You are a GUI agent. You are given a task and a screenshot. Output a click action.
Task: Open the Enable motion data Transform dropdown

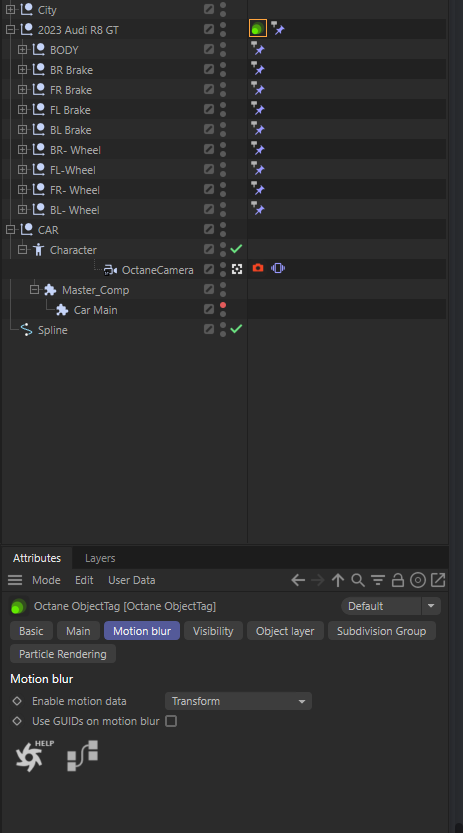[238, 701]
